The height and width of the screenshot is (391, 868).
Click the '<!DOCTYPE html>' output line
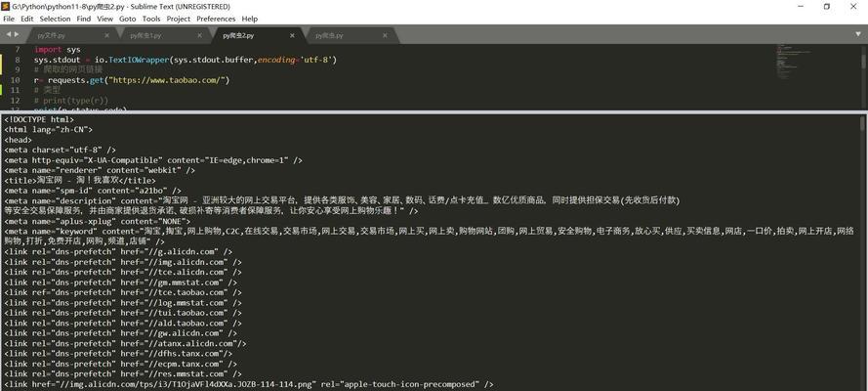[38, 119]
